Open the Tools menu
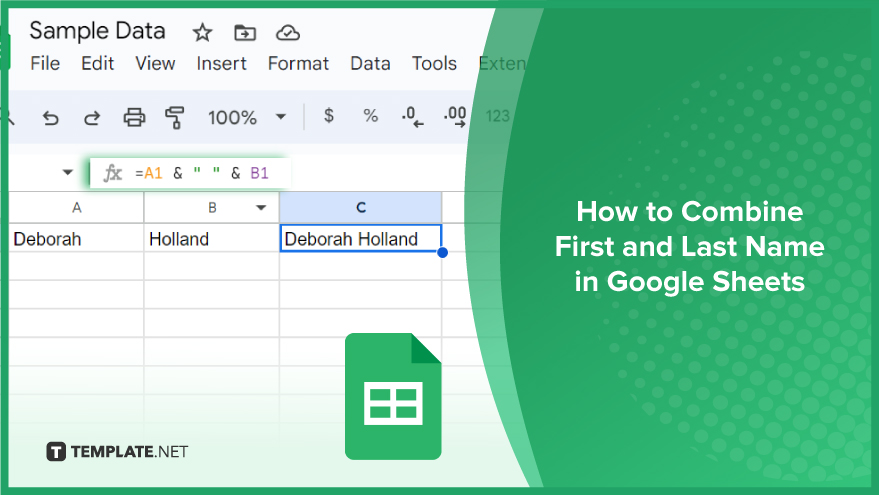The width and height of the screenshot is (879, 495). coord(434,63)
